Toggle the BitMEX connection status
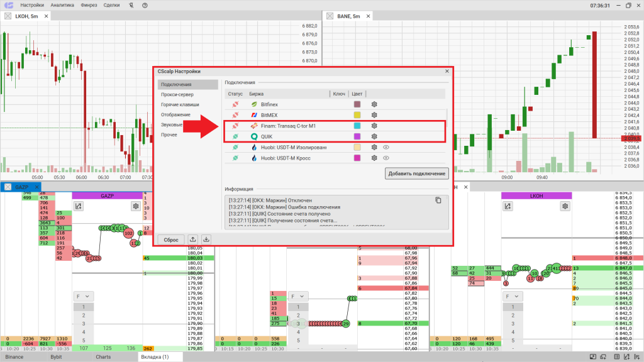 (x=235, y=116)
